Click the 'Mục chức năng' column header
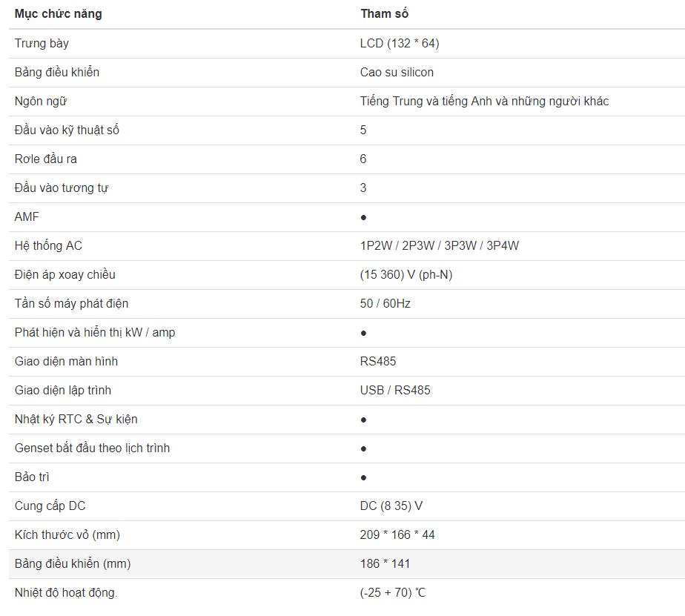 [59, 14]
